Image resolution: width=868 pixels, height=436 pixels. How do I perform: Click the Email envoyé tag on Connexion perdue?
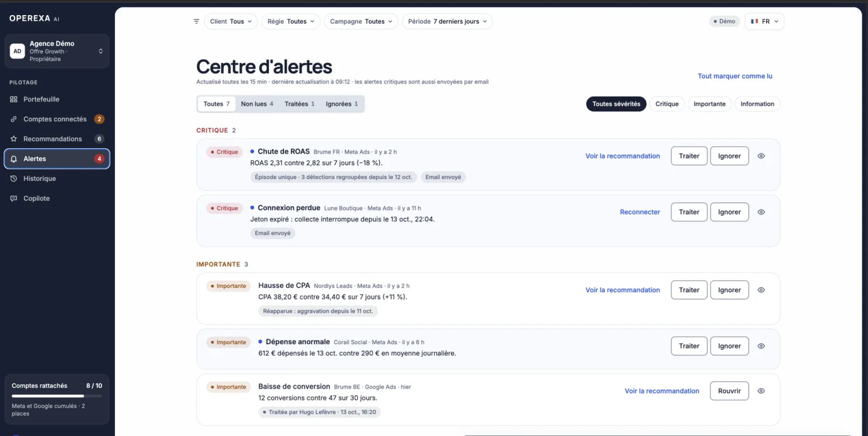(273, 233)
